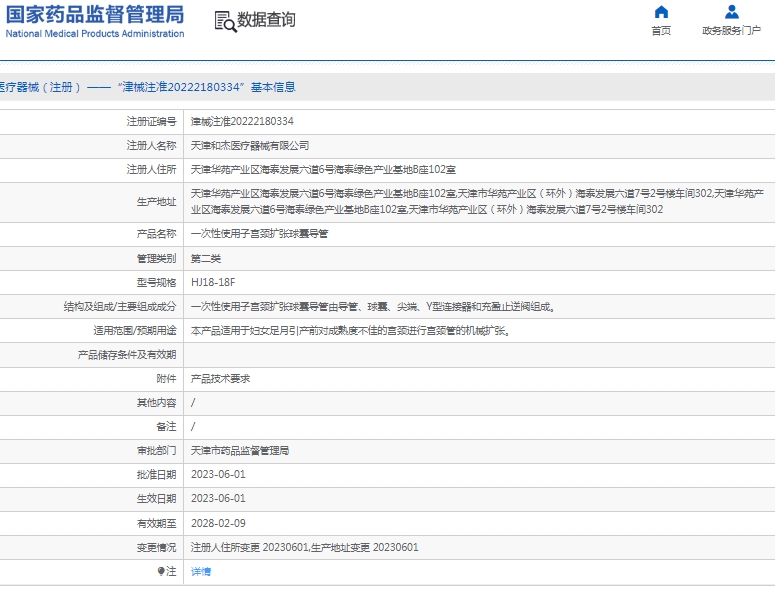This screenshot has height=591, width=775.
Task: Click expiry date 2028-02-09
Action: click(218, 523)
